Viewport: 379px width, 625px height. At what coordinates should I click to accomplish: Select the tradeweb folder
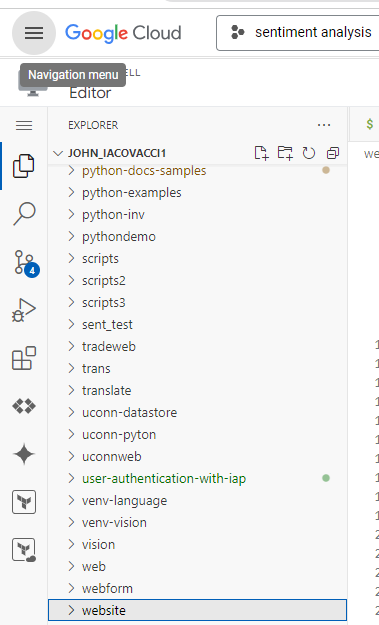(198, 346)
